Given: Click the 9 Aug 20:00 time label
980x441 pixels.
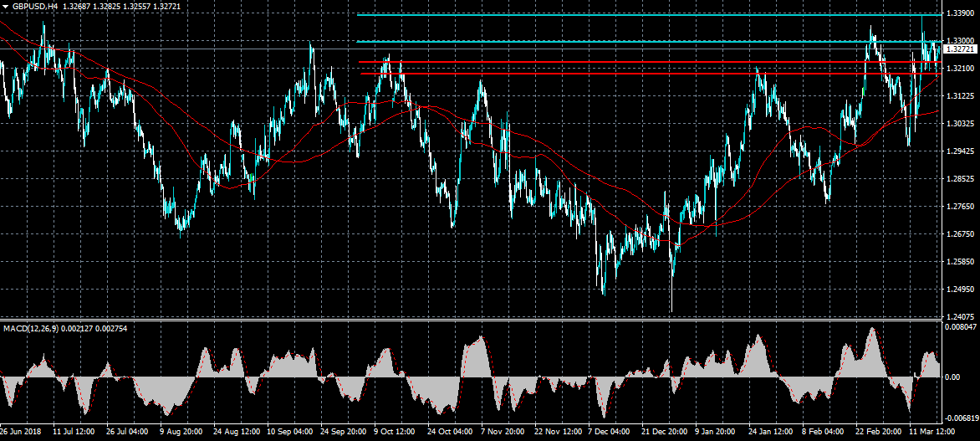Looking at the screenshot, I should (x=182, y=433).
